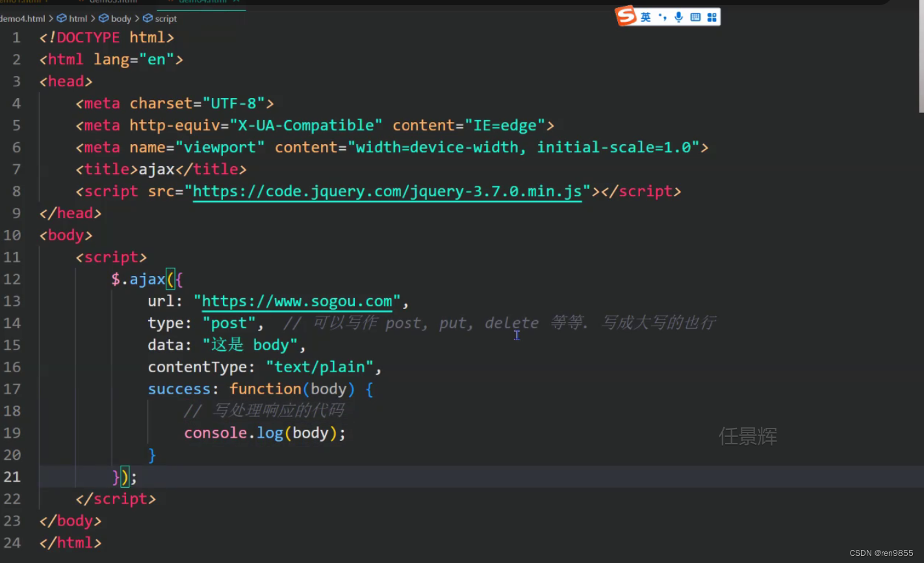
Task: Open the body breadcrumb segment
Action: (x=121, y=19)
